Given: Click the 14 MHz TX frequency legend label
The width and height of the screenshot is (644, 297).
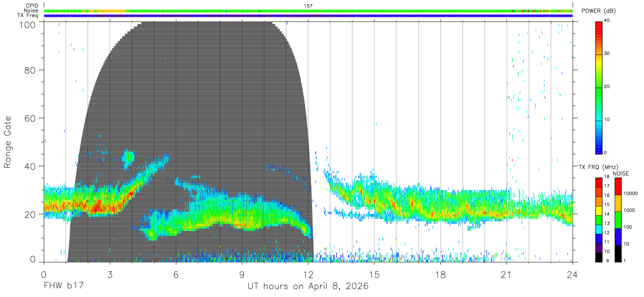Looking at the screenshot, I should point(607,214).
